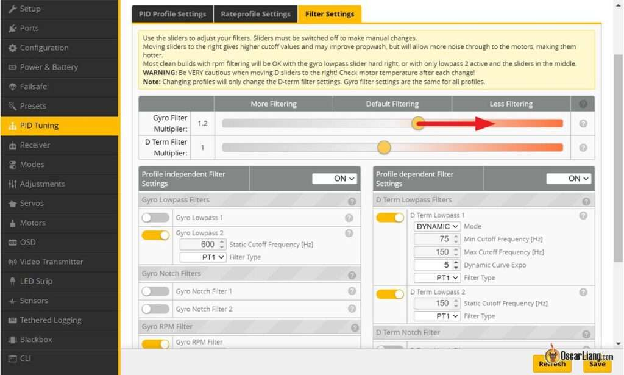Screen dimensions: 624x375
Task: Toggle the Gyro RPM Filter switch
Action: coord(156,344)
